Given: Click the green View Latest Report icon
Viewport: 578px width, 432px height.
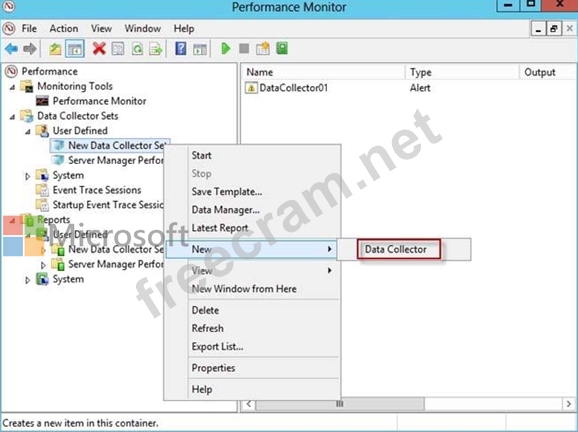Looking at the screenshot, I should pos(282,48).
